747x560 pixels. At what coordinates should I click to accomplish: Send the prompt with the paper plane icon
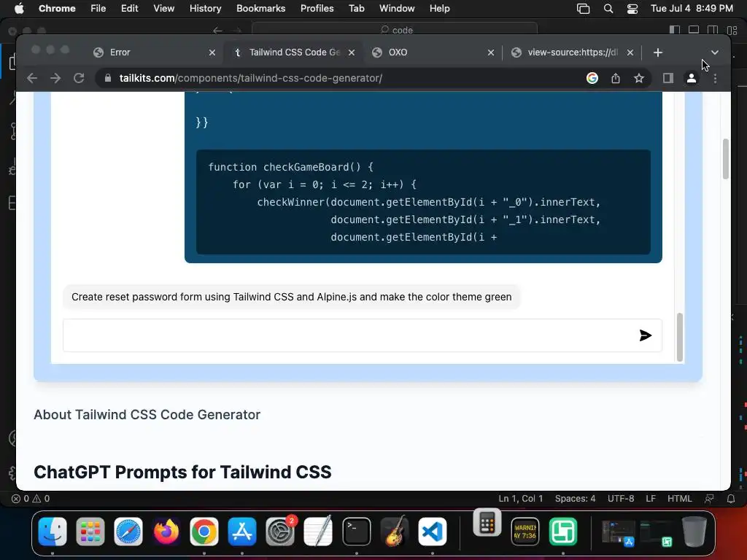pos(645,335)
